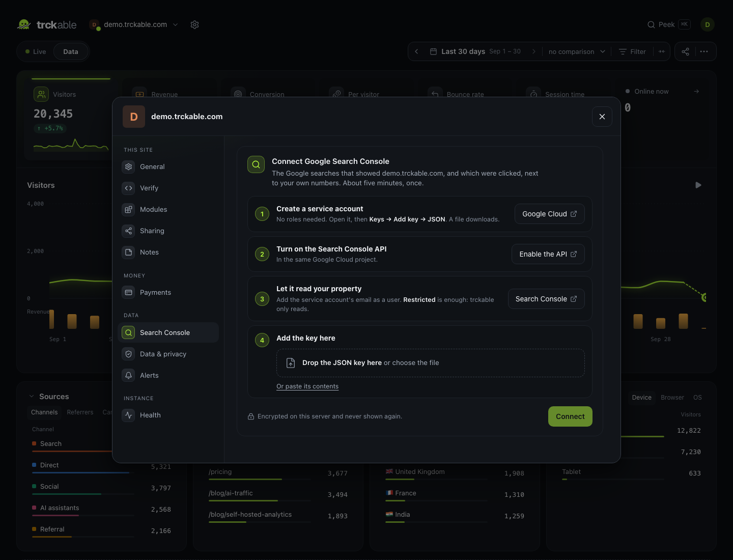
Task: Go to Payments settings
Action: point(168,292)
